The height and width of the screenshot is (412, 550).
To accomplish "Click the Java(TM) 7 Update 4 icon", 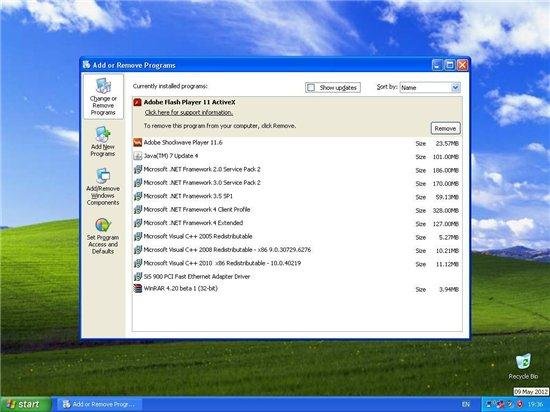I will (x=138, y=156).
